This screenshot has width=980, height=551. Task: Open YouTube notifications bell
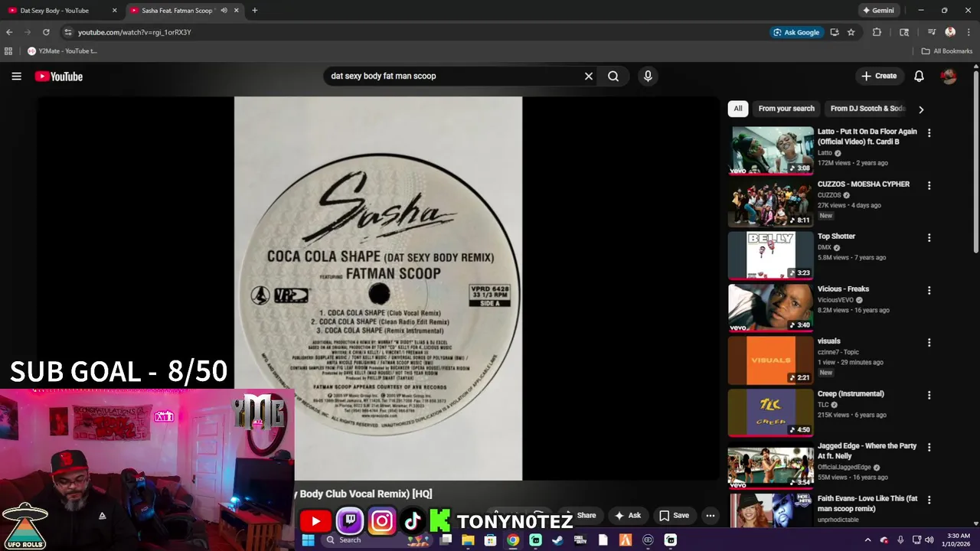pos(919,76)
